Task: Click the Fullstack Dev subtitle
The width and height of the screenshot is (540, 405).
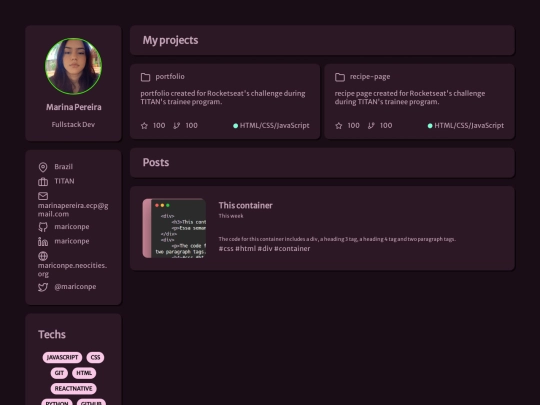Action: pos(73,124)
